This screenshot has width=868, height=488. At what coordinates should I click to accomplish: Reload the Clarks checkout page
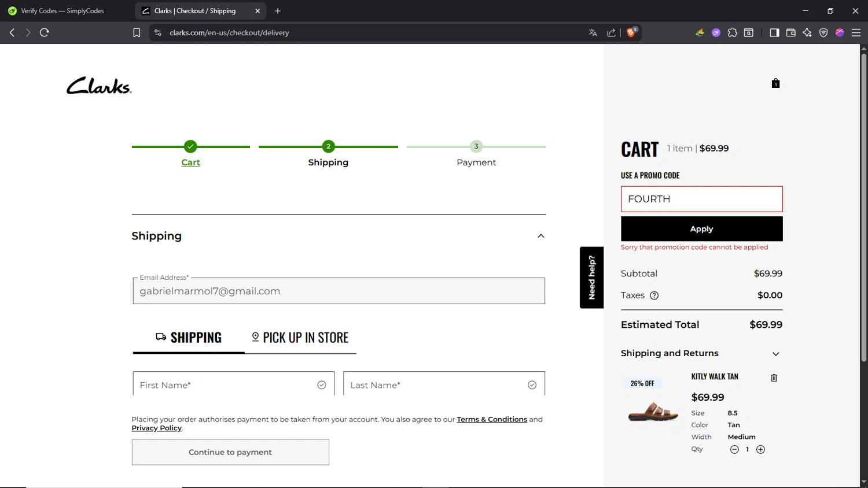[x=45, y=32]
